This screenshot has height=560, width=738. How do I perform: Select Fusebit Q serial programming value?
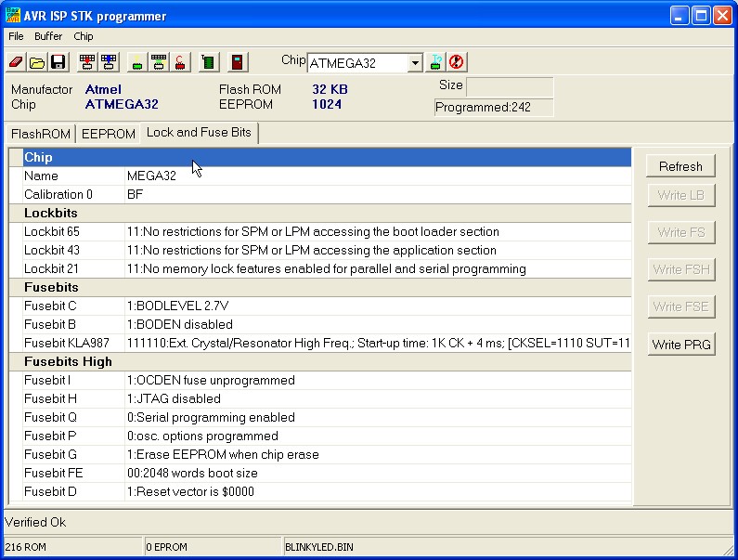[x=378, y=418]
